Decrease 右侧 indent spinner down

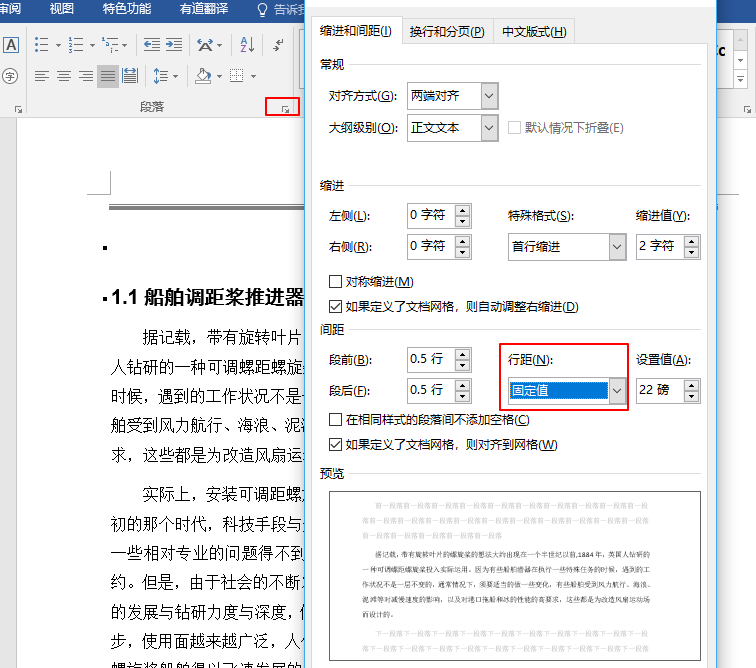[462, 252]
